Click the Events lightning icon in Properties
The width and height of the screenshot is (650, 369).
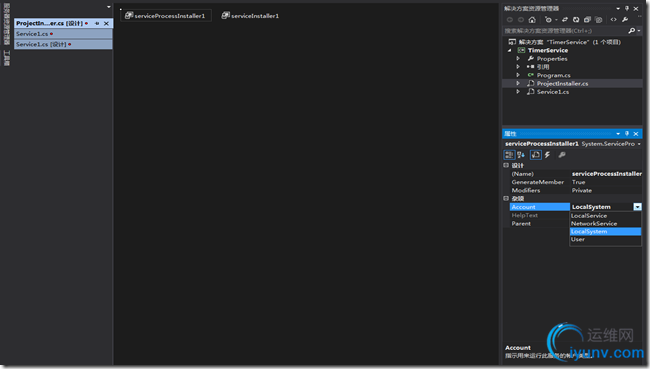(548, 155)
